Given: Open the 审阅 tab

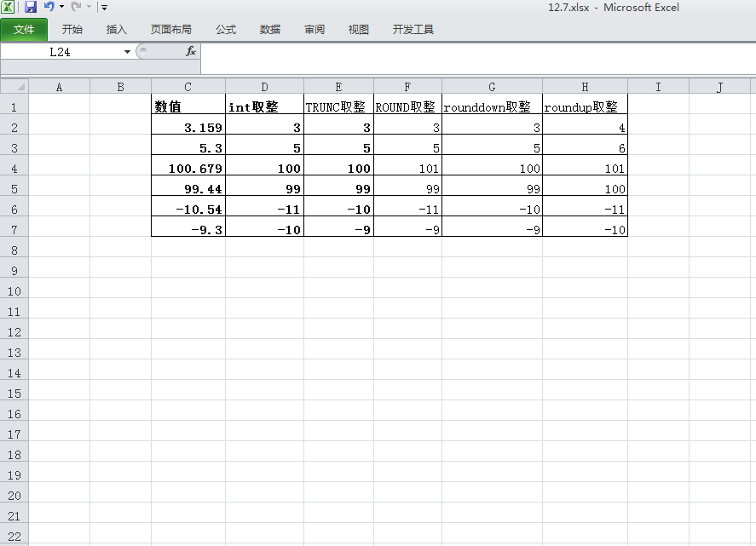Looking at the screenshot, I should [315, 30].
